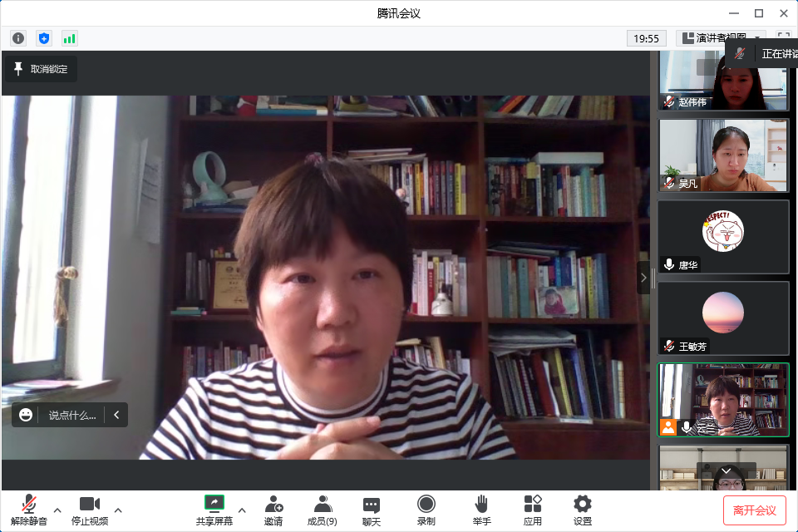Image resolution: width=798 pixels, height=532 pixels.
Task: Collapse the participant video sidebar arrow
Action: 643,278
